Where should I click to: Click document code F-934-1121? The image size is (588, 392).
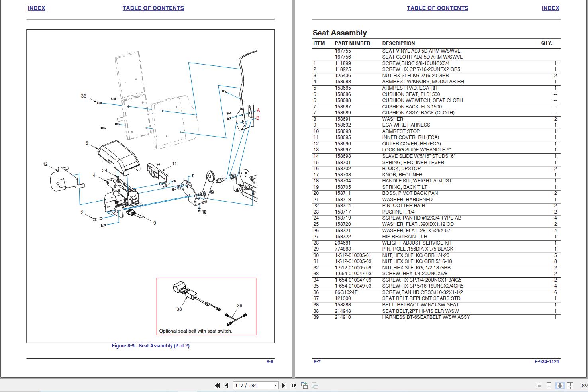(547, 362)
